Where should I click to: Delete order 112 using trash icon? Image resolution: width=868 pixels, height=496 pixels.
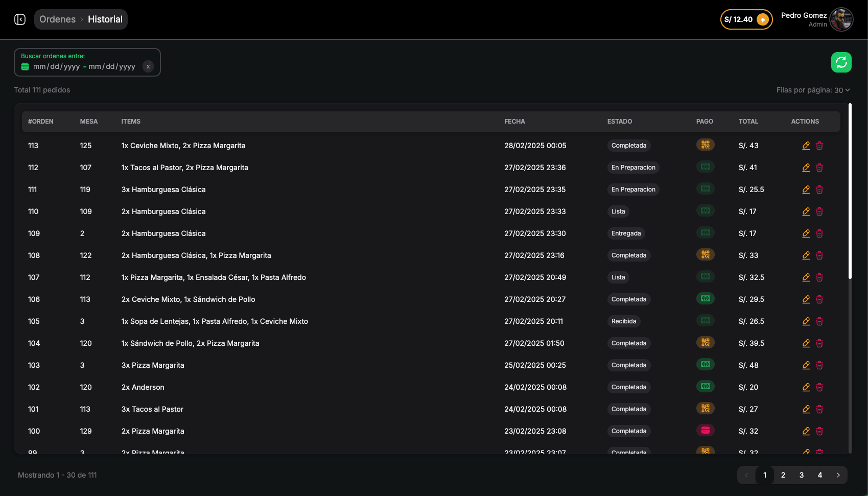[819, 168]
